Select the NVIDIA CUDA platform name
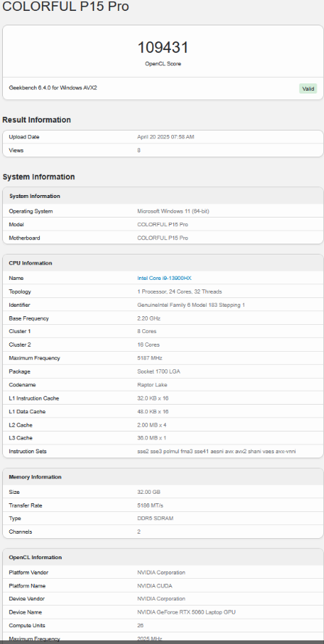Viewport: 324px width, 644px height. [155, 586]
